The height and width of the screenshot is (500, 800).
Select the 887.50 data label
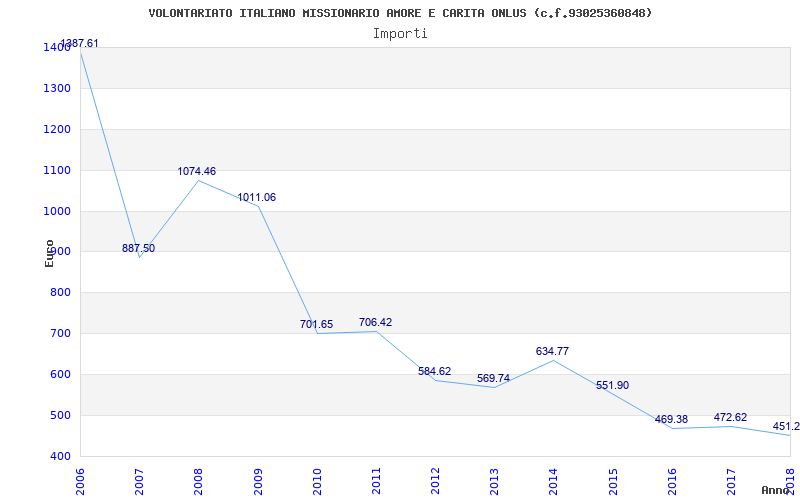tap(138, 248)
